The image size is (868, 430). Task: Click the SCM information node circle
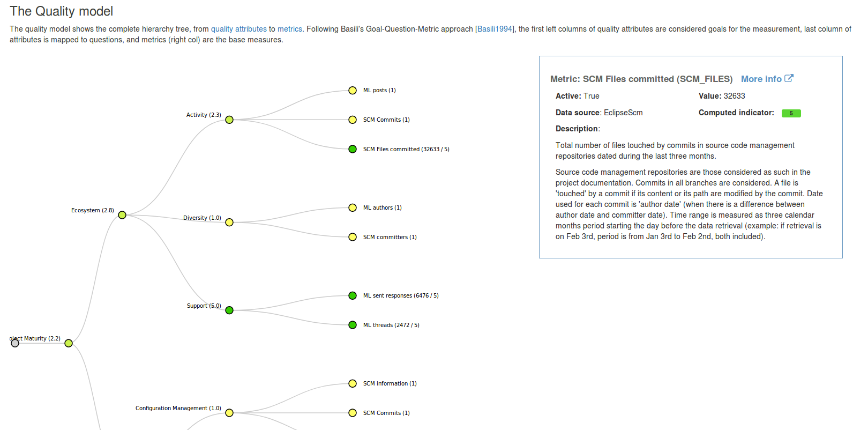[x=353, y=383]
